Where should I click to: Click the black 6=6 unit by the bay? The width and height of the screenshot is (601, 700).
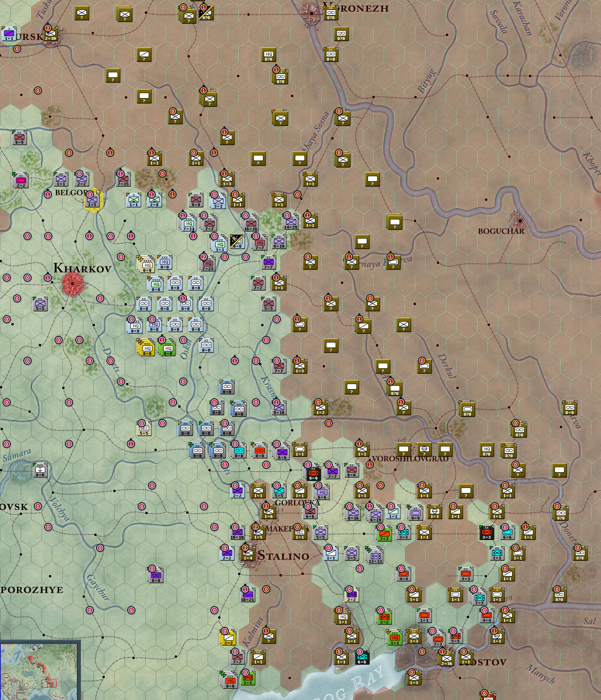(362, 657)
